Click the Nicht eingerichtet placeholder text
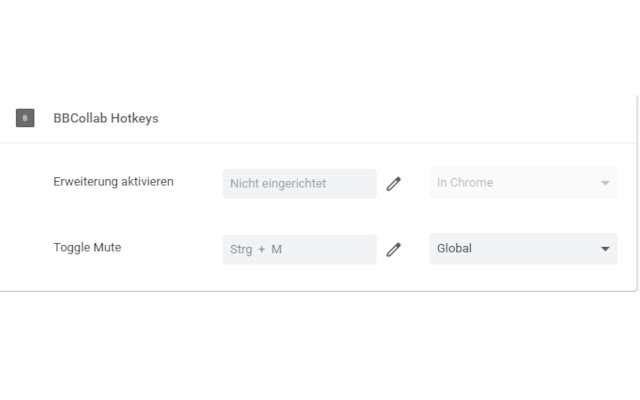 coord(278,184)
